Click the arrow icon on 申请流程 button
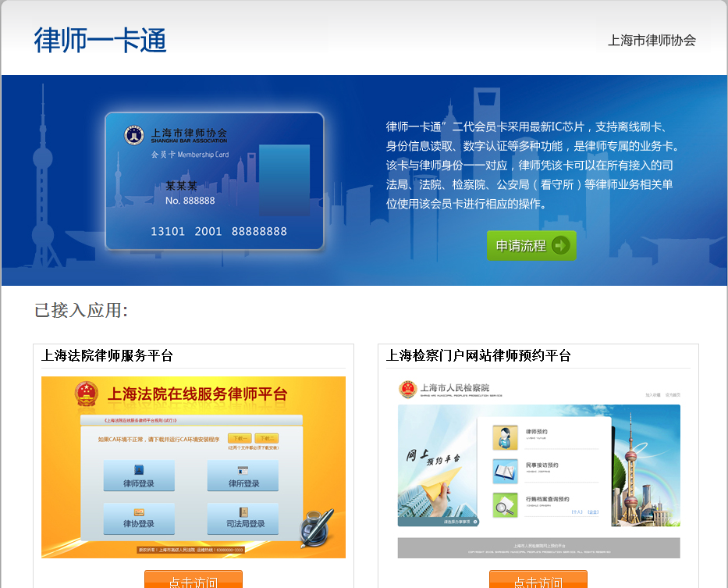 560,245
